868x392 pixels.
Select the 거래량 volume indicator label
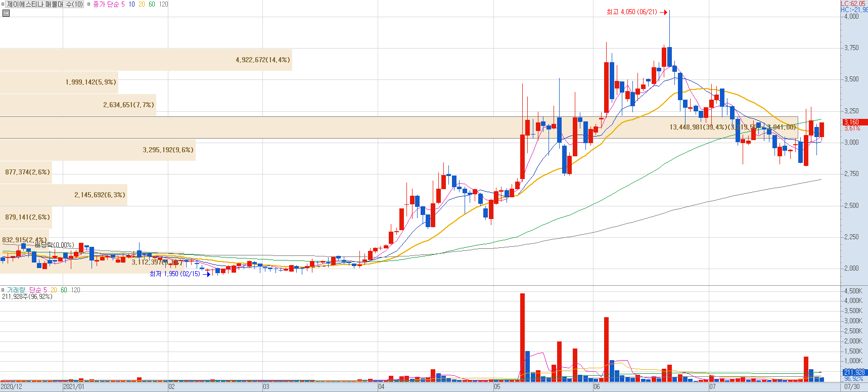tap(16, 290)
